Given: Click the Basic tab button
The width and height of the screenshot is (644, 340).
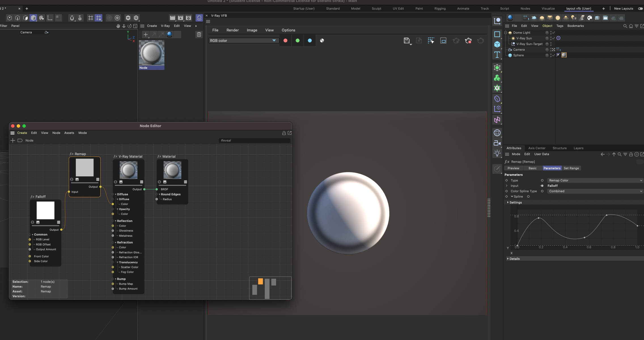Looking at the screenshot, I should pyautogui.click(x=532, y=168).
